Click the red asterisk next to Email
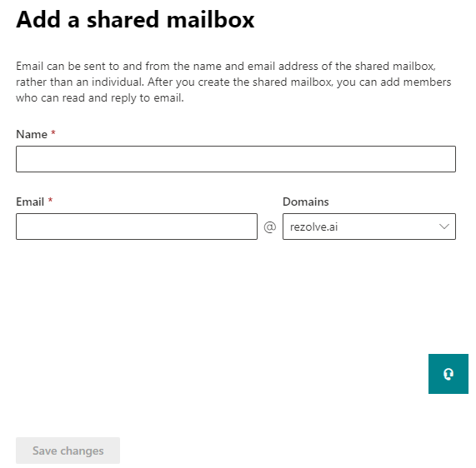This screenshot has height=468, width=476. point(50,200)
